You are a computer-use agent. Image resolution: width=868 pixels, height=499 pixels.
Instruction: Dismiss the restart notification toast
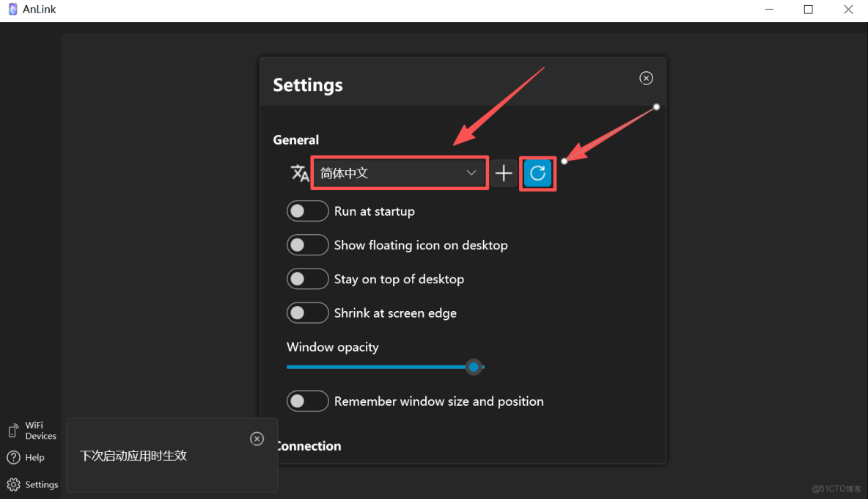tap(257, 439)
